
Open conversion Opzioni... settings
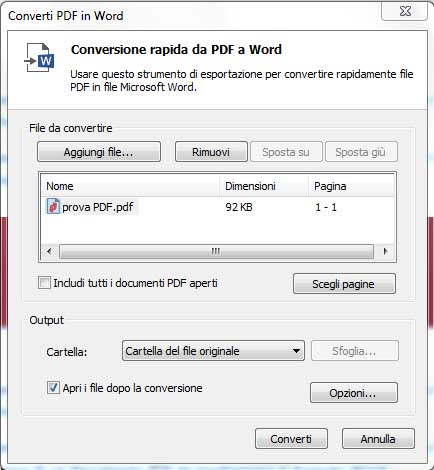[354, 393]
